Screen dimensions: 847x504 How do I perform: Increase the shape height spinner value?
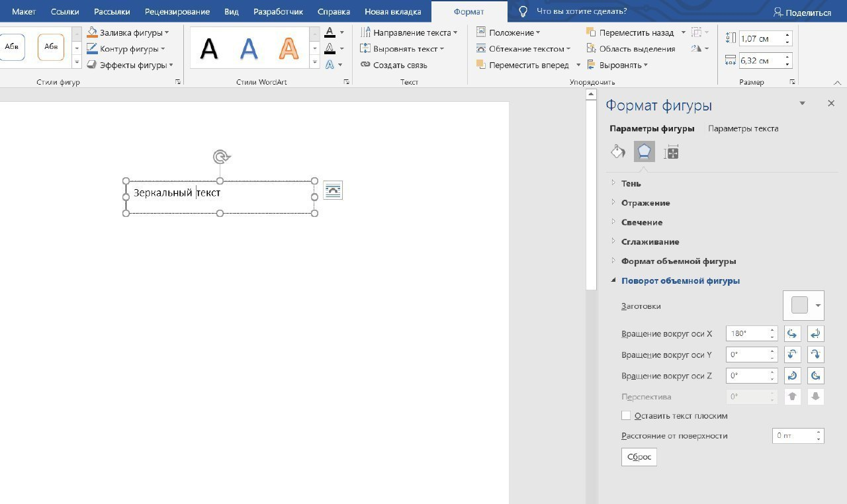pos(787,35)
